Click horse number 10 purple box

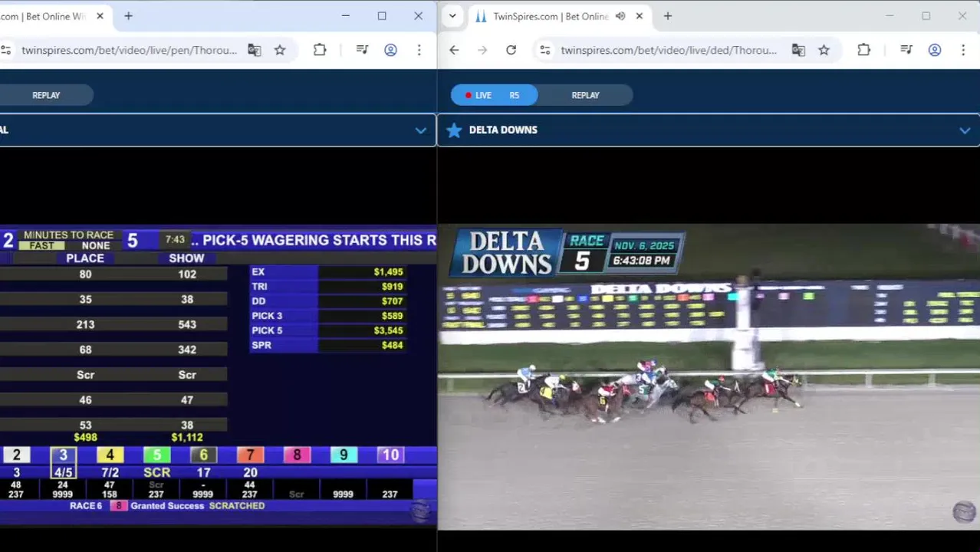(390, 455)
